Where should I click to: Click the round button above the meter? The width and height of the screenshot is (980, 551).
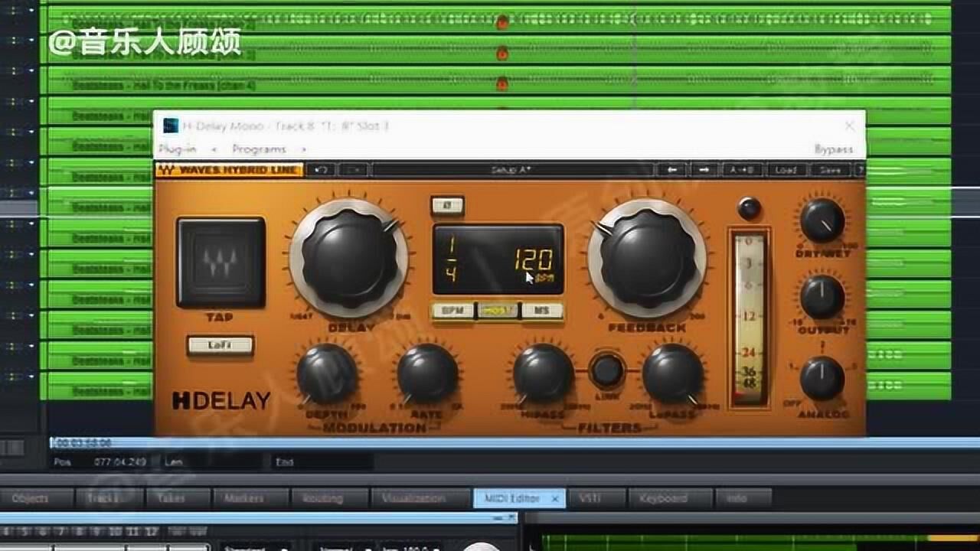point(749,208)
